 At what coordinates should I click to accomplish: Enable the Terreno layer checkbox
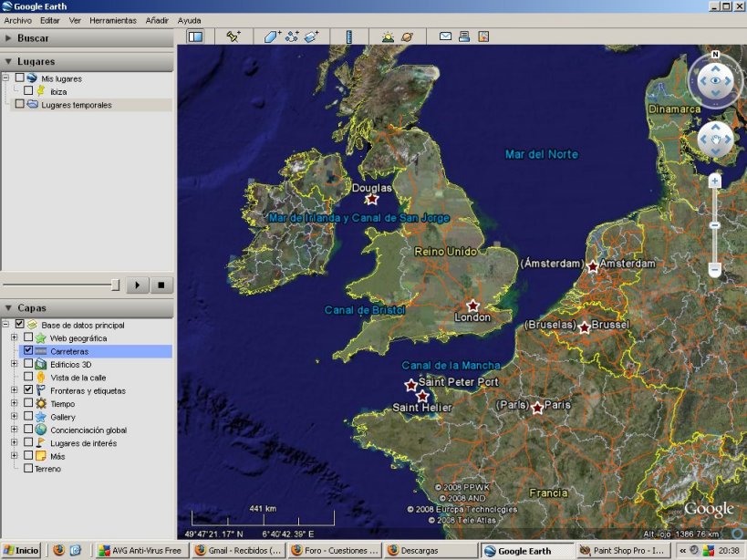(x=28, y=468)
